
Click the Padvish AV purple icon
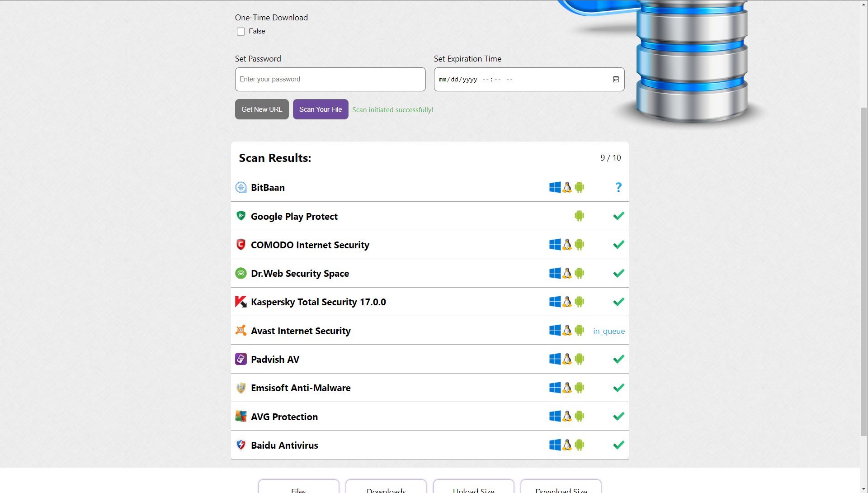tap(241, 359)
